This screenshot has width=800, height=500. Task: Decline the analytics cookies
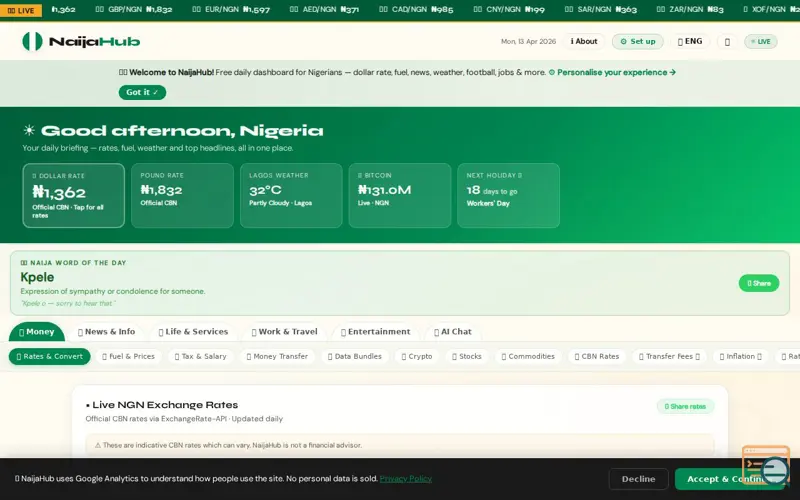(x=638, y=479)
